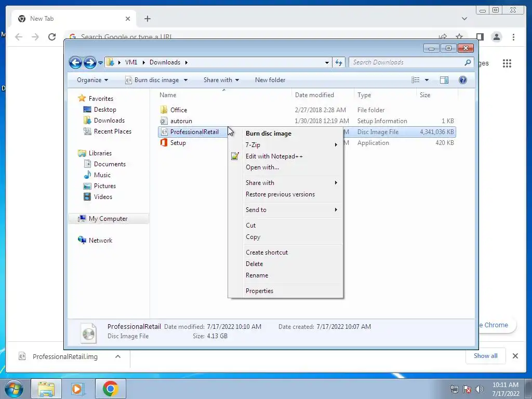Choose Restore previous versions
The image size is (532, 399).
[280, 194]
